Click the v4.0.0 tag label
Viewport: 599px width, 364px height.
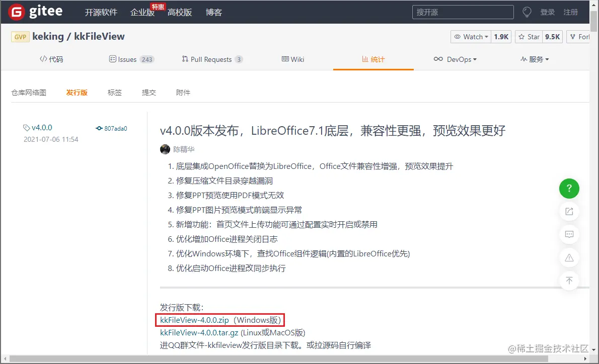click(x=37, y=127)
